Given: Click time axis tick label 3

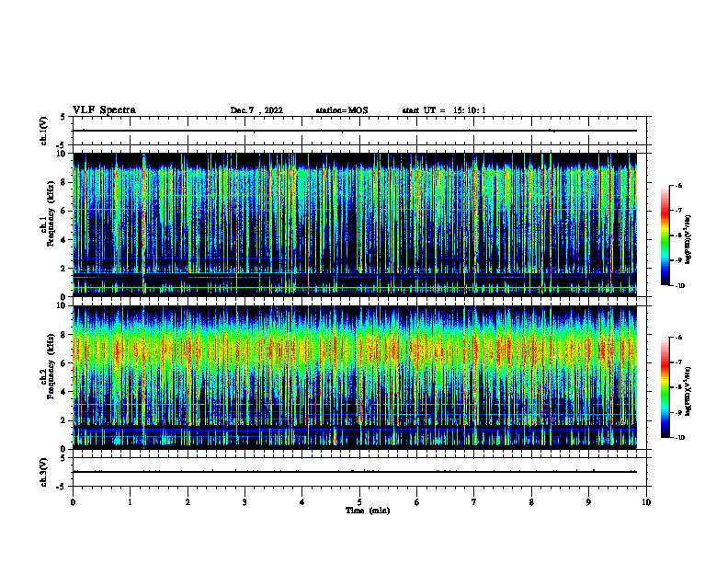Looking at the screenshot, I should pyautogui.click(x=245, y=502).
